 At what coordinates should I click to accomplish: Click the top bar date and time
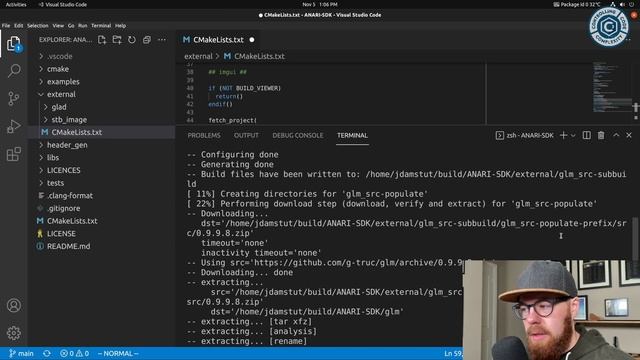click(320, 4)
